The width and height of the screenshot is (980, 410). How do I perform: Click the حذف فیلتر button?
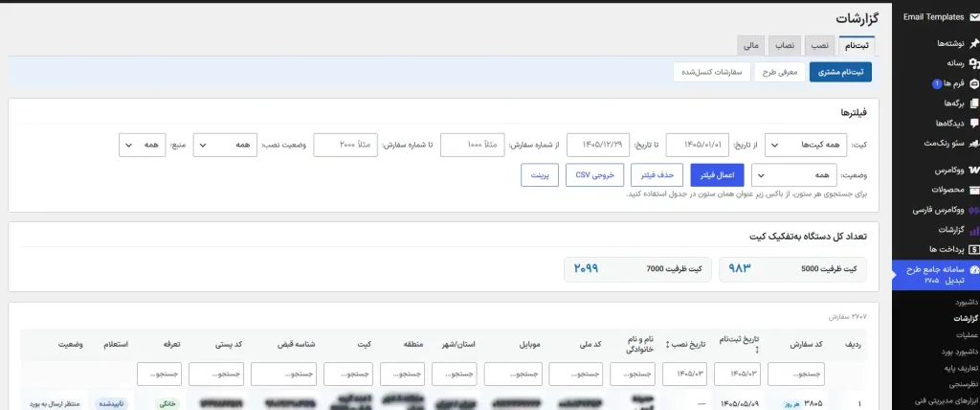click(x=657, y=175)
